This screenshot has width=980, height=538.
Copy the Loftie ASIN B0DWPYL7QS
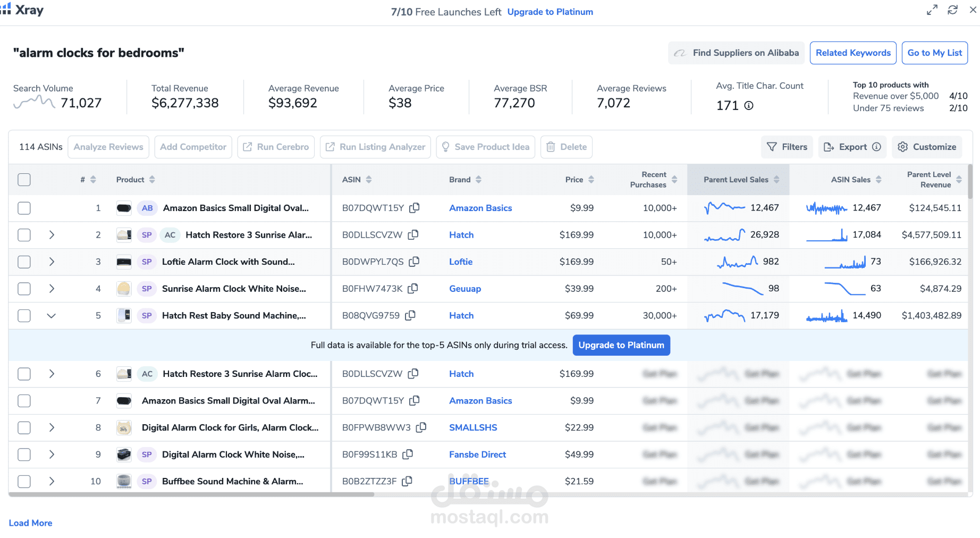tap(414, 262)
